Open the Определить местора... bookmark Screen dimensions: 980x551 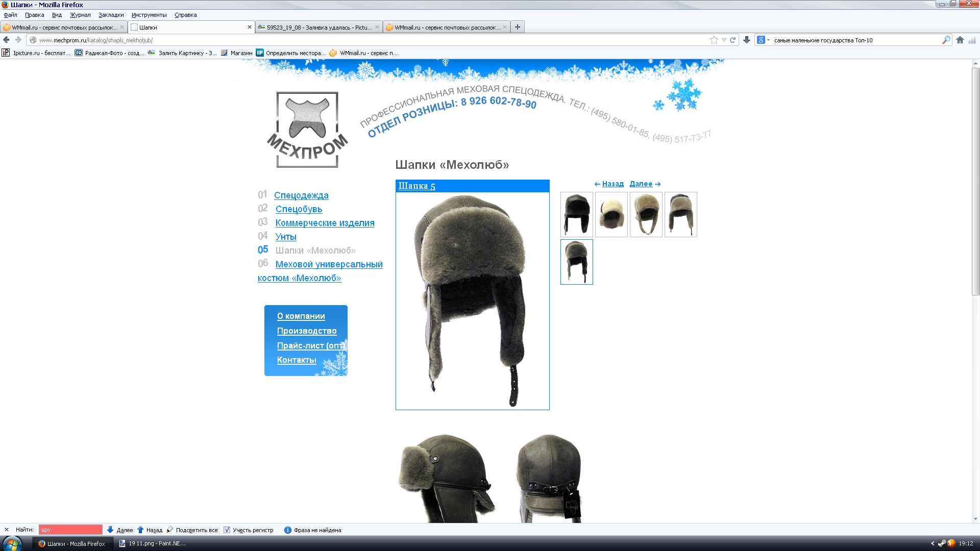click(290, 53)
